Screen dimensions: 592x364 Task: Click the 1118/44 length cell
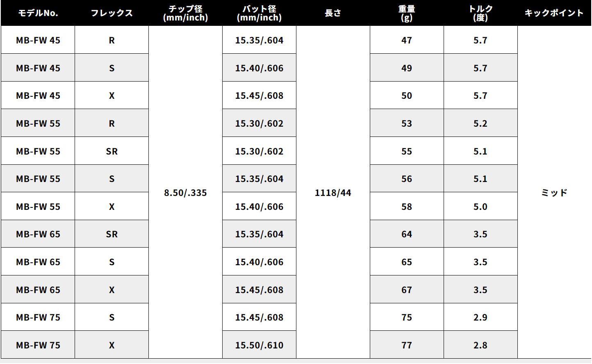click(333, 193)
